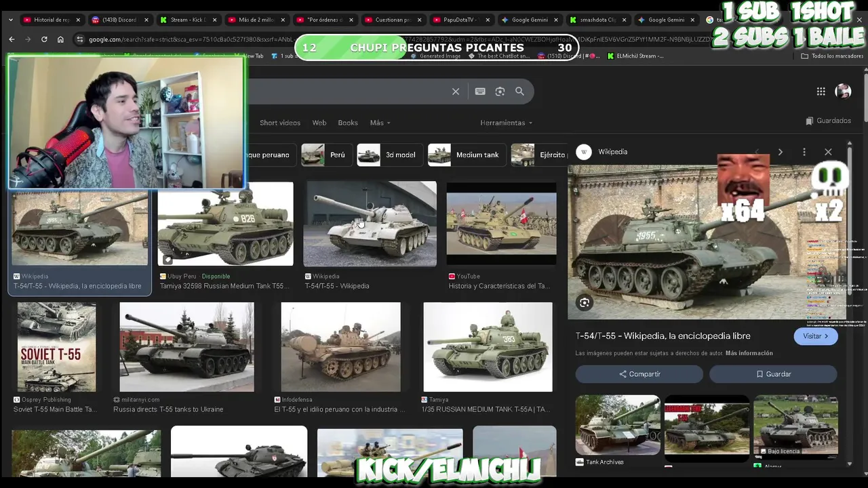
Task: Open the Google account avatar menu
Action: [843, 91]
